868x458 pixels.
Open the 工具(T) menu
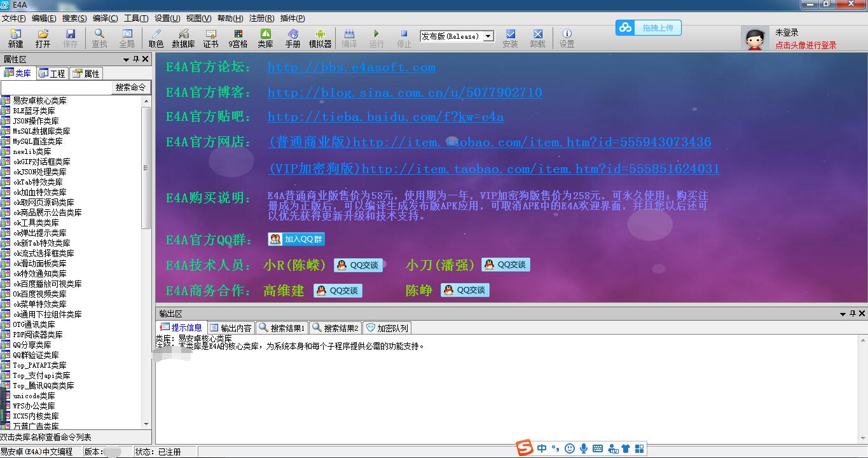[136, 18]
